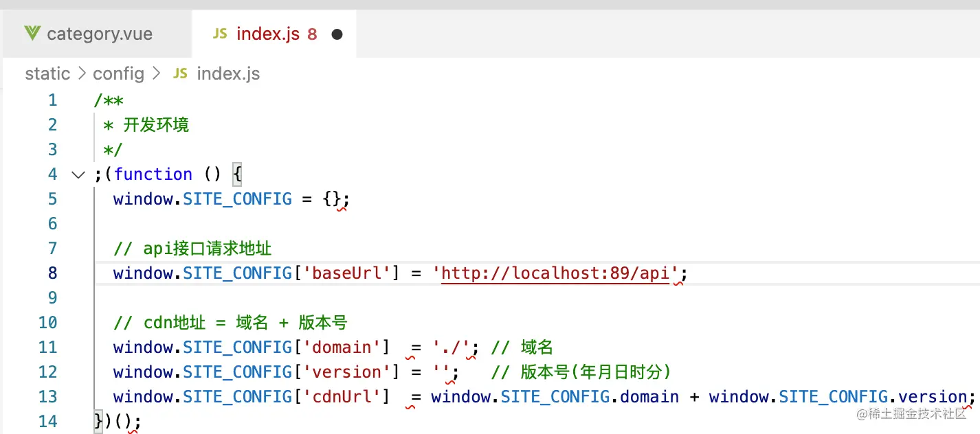Open the config breadcrumb dropdown
This screenshot has width=980, height=434.
[119, 73]
